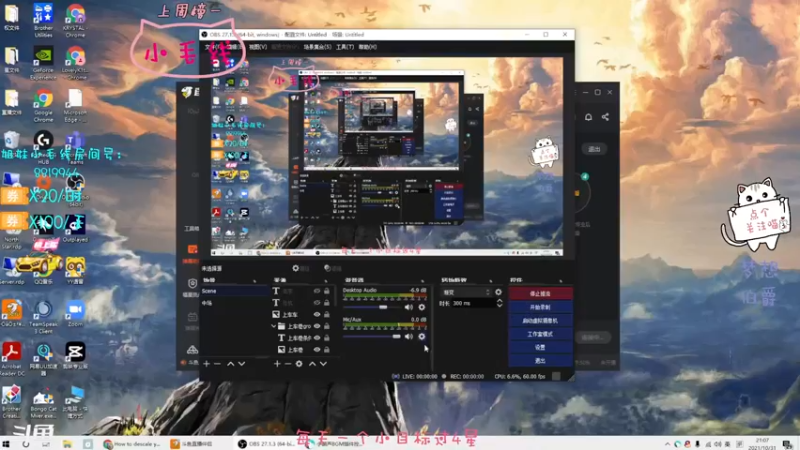Mute Mic/Aux speaker icon
800x450 pixels.
coord(409,337)
